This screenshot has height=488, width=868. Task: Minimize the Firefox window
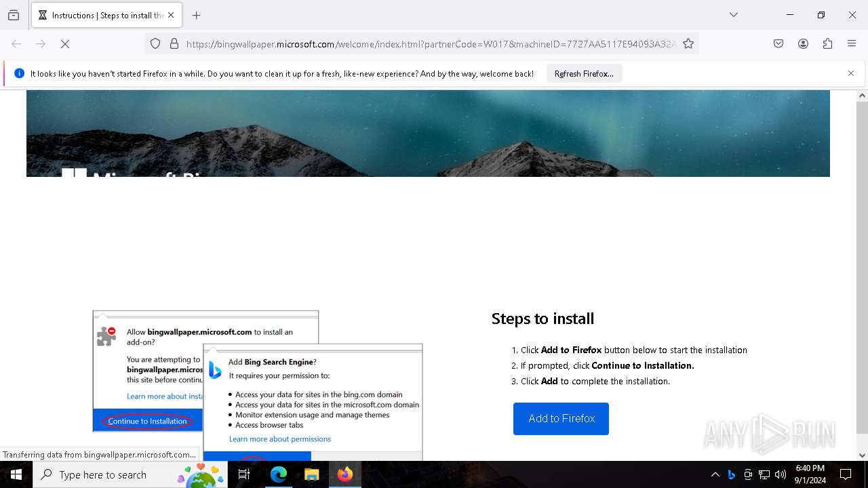pyautogui.click(x=790, y=15)
